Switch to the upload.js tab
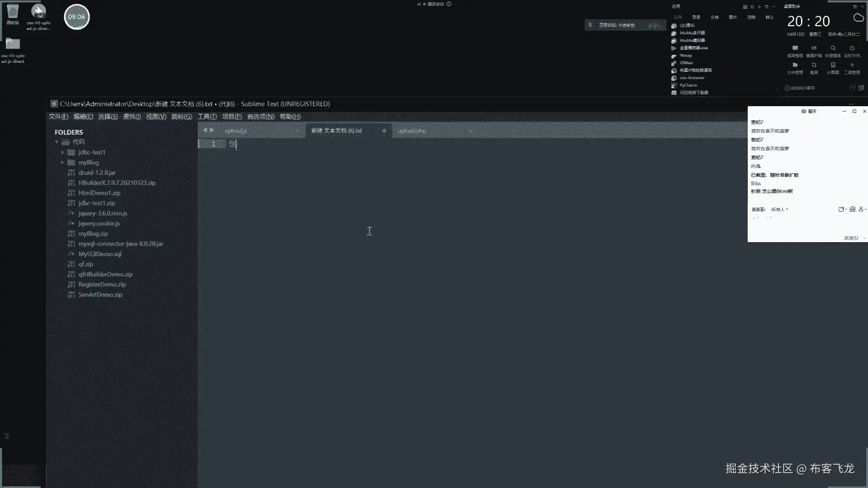Viewport: 868px width, 488px height. pyautogui.click(x=236, y=131)
